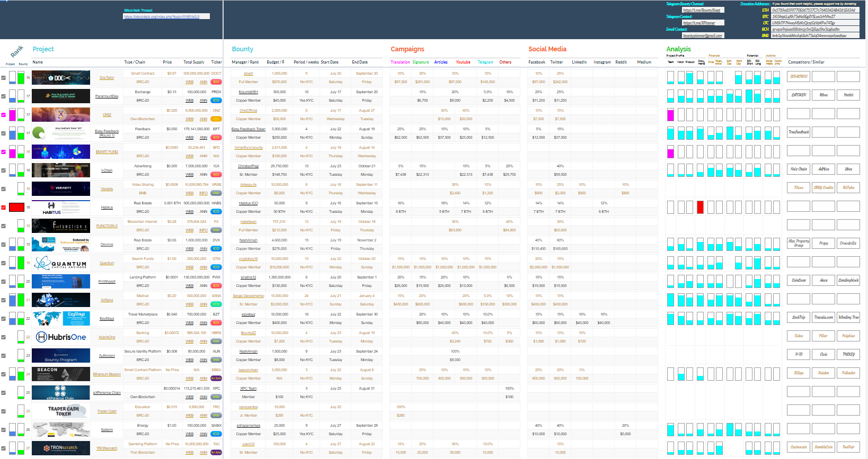Click the IEO badge in I-Chain row
The width and height of the screenshot is (868, 459).
point(216,175)
